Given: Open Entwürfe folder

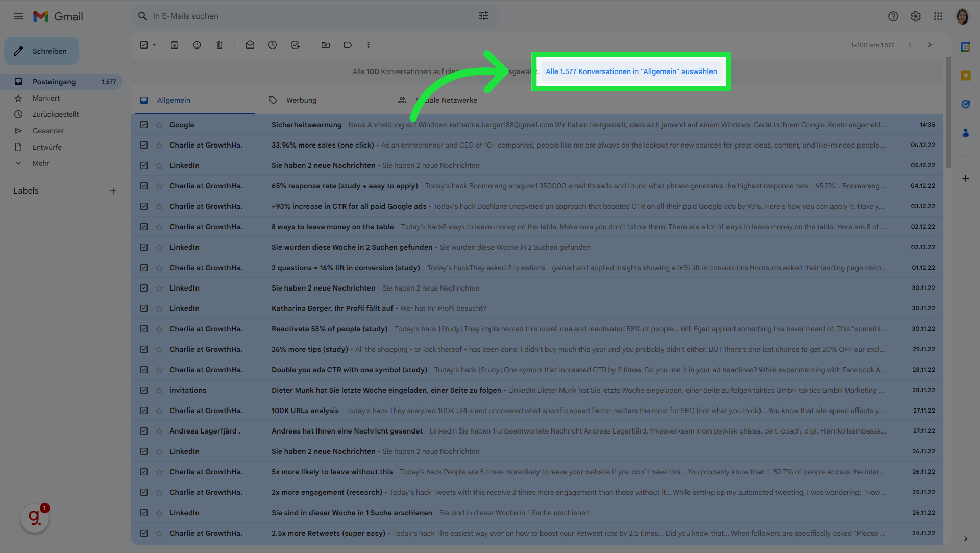Looking at the screenshot, I should click(61, 147).
